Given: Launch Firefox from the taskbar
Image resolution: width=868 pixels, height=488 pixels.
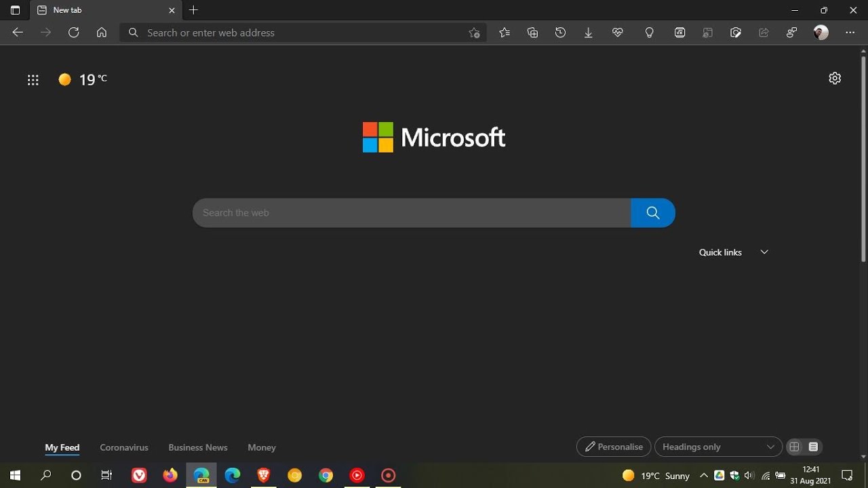Looking at the screenshot, I should [x=170, y=475].
